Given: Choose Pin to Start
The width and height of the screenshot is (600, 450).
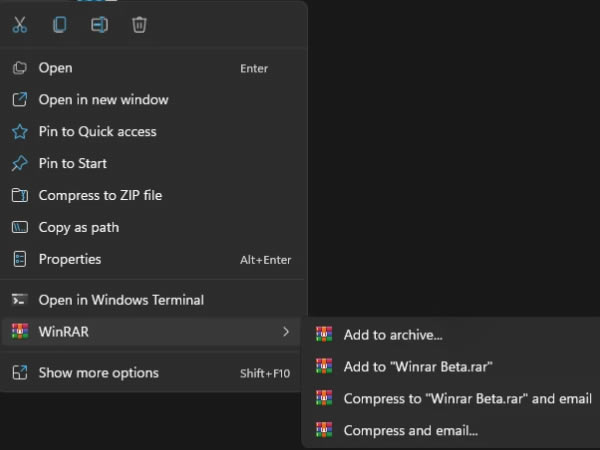Looking at the screenshot, I should tap(151, 163).
